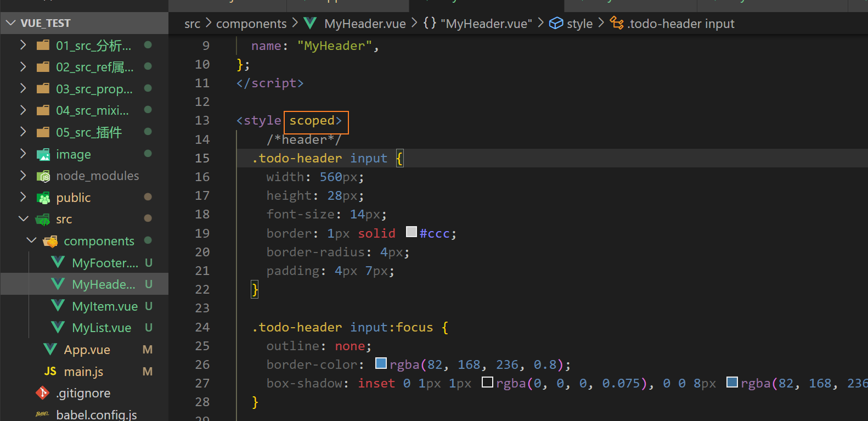Expand the 02_src_ref folder chevron

pyautogui.click(x=23, y=67)
